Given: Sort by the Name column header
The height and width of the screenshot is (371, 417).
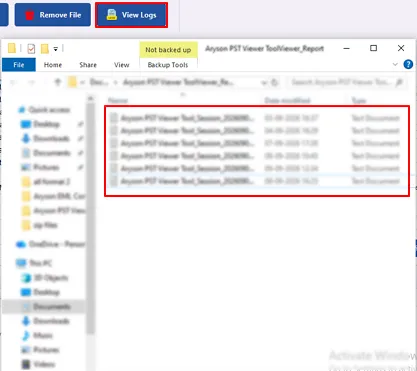Looking at the screenshot, I should click(118, 100).
